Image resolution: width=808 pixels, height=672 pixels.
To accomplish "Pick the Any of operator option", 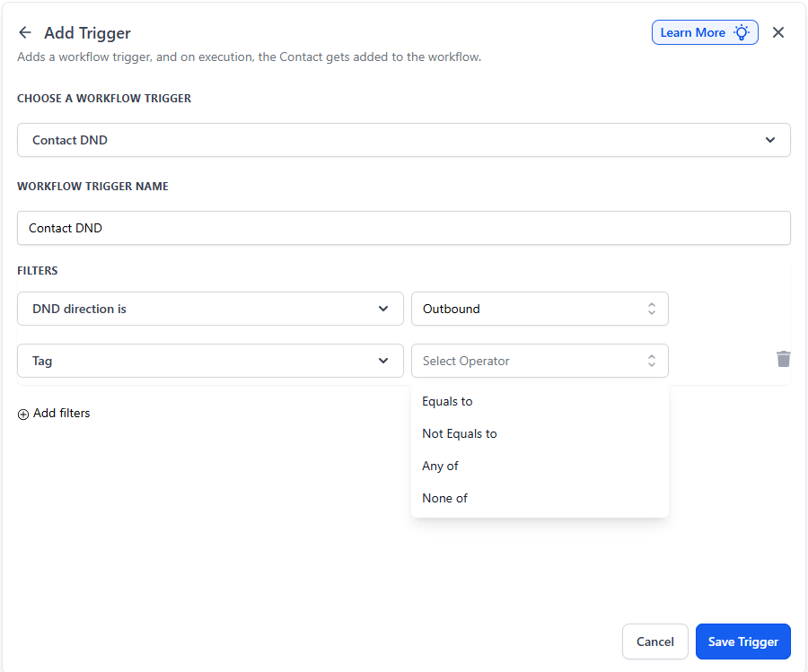I will [x=441, y=466].
